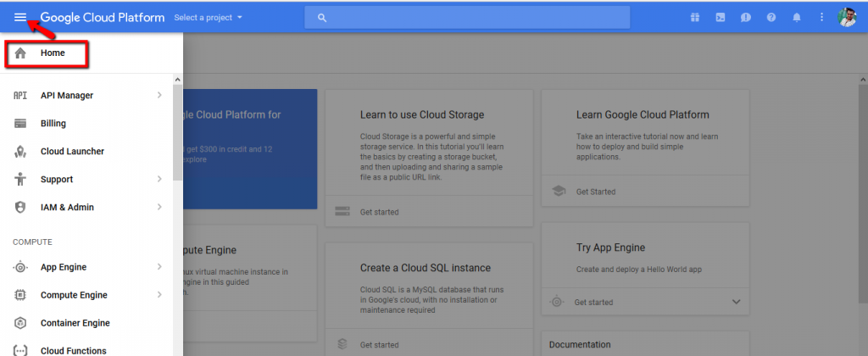Activate the Cloud Shell terminal icon
The width and height of the screenshot is (868, 356).
click(721, 17)
